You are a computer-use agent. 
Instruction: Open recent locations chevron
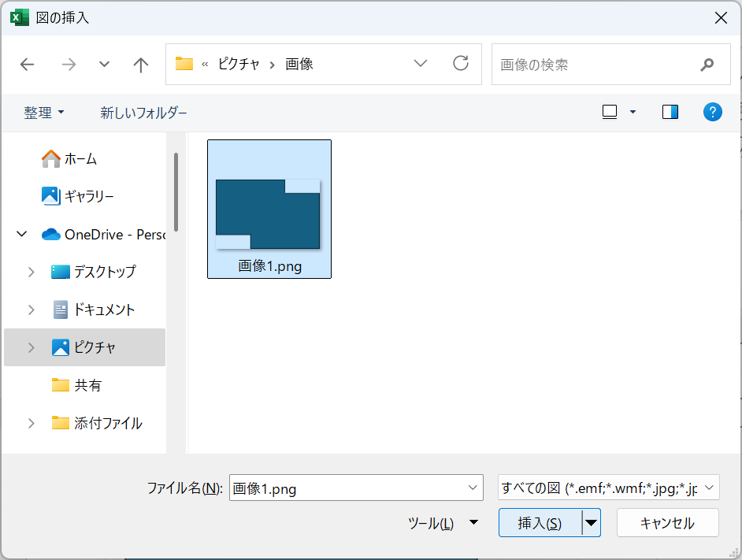(104, 65)
